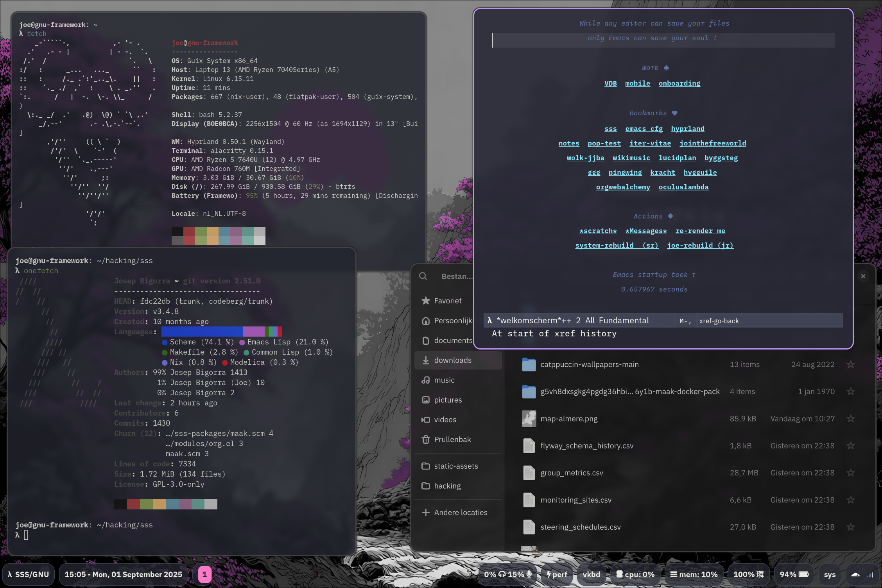The width and height of the screenshot is (882, 588).
Task: Click Fundamental mode in Emacs modeline
Action: click(x=624, y=321)
